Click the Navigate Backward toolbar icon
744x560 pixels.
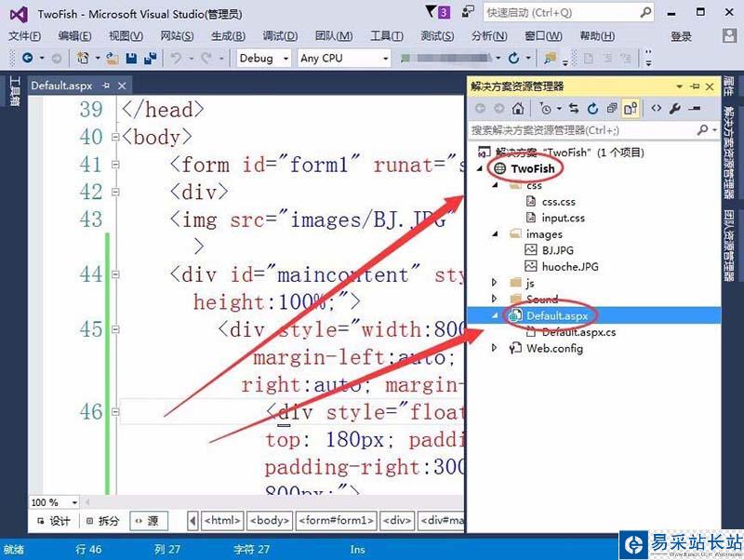27,58
